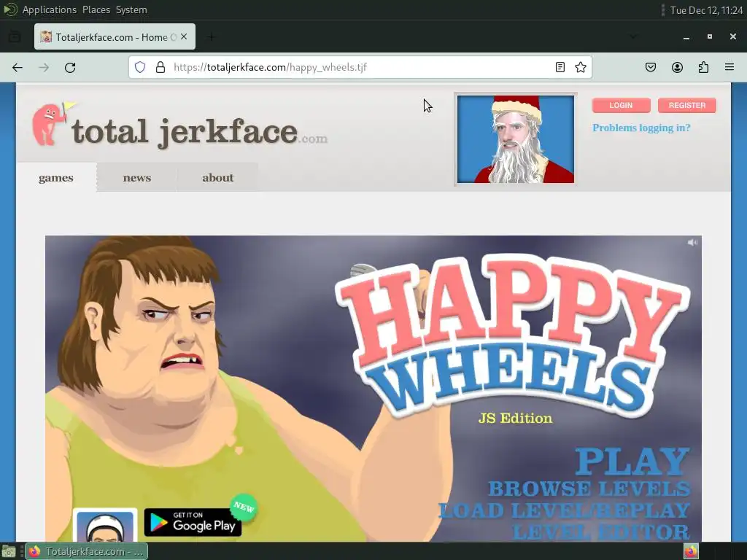Click PLAY in the Happy Wheels menu
This screenshot has width=747, height=560.
pyautogui.click(x=632, y=461)
